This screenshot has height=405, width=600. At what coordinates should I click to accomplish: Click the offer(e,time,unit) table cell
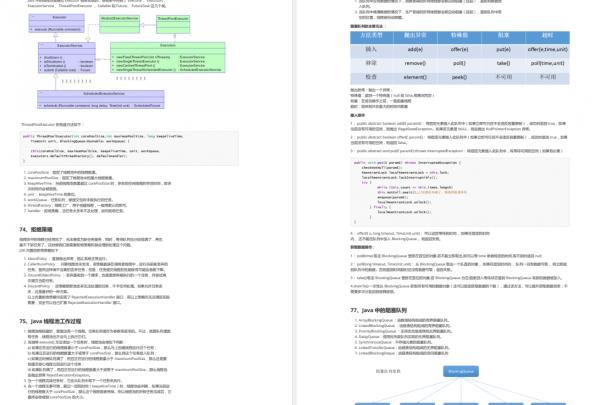[548, 50]
